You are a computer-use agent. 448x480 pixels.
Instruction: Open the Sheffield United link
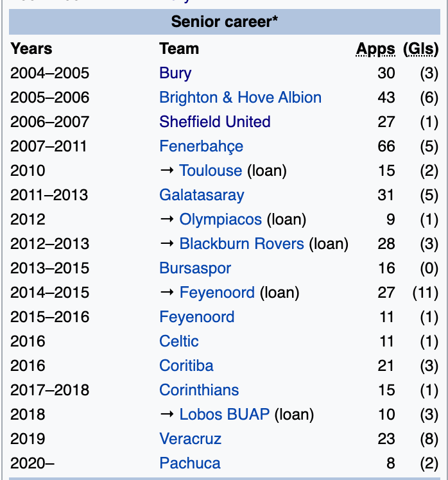point(214,122)
